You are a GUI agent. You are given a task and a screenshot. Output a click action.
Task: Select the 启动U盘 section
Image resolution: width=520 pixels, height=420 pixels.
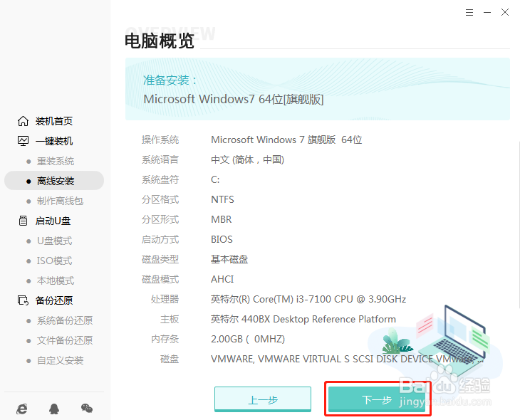53,221
